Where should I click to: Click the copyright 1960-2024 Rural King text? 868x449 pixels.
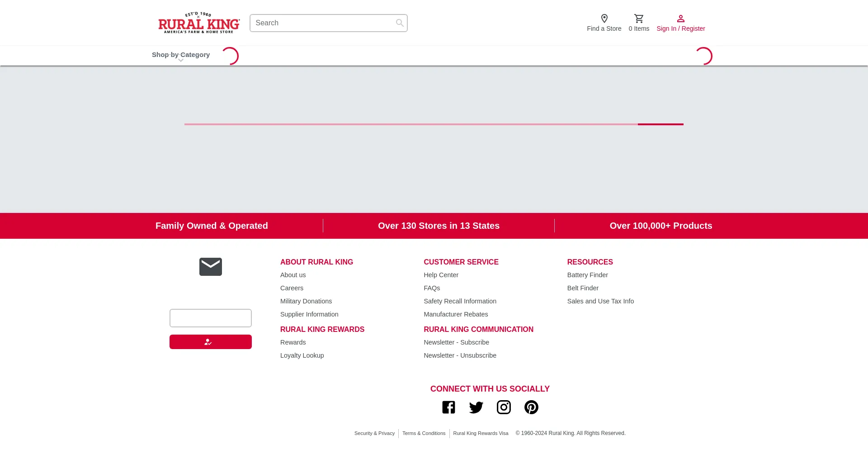[x=571, y=433]
